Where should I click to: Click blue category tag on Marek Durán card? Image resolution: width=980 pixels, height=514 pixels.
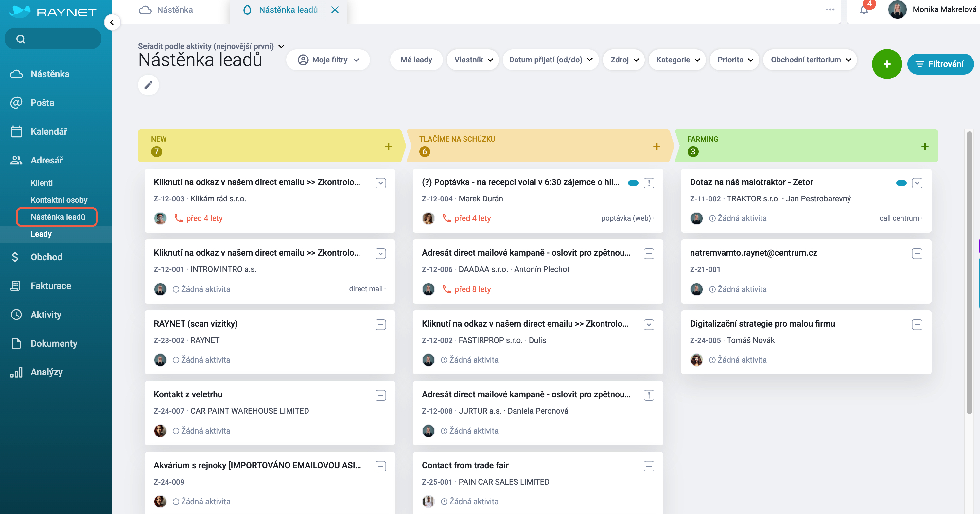(x=633, y=183)
